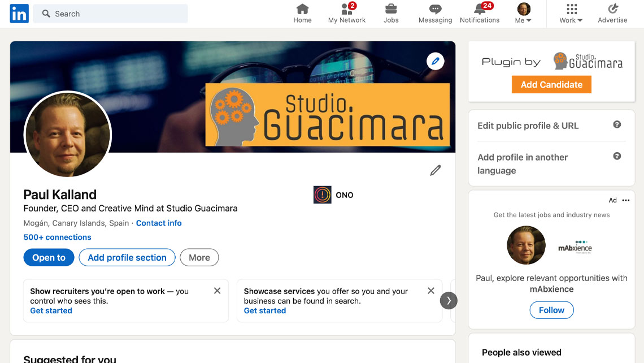
Task: Open the Home tab
Action: 302,14
